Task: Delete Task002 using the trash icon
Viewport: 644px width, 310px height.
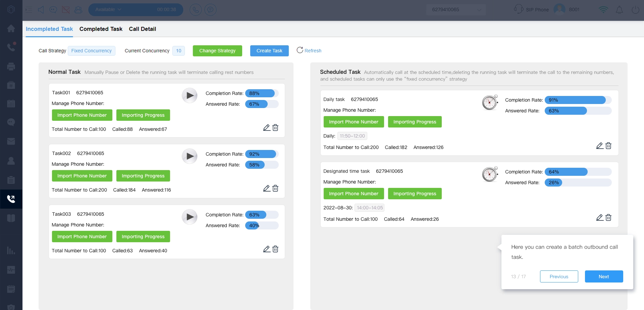Action: [275, 188]
